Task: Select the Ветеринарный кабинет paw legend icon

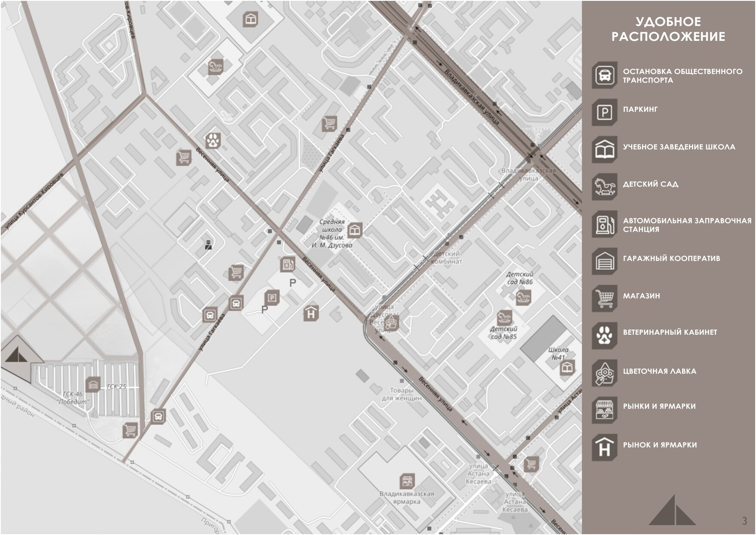Action: [x=604, y=335]
